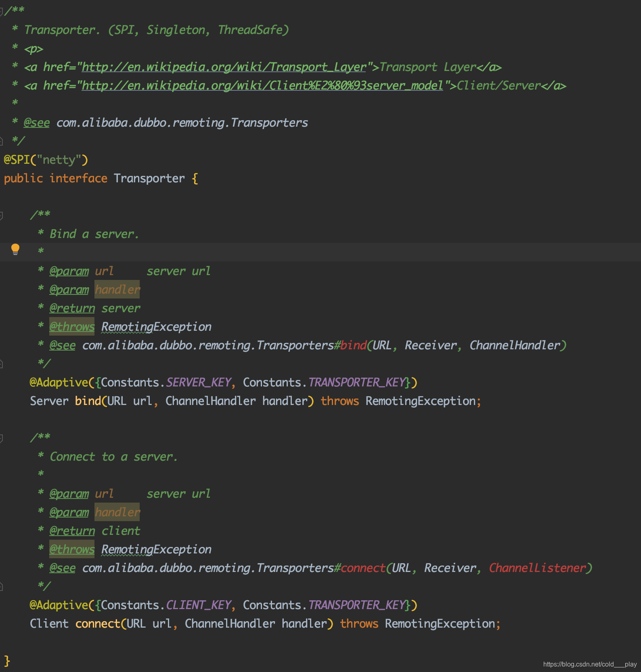
Task: Click the yellow lightbulb quick-fix icon
Action: tap(15, 249)
